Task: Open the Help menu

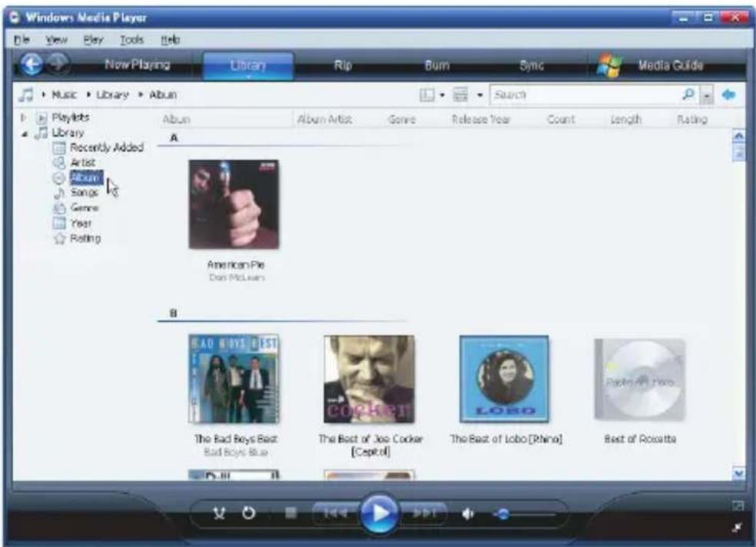Action: pyautogui.click(x=171, y=40)
